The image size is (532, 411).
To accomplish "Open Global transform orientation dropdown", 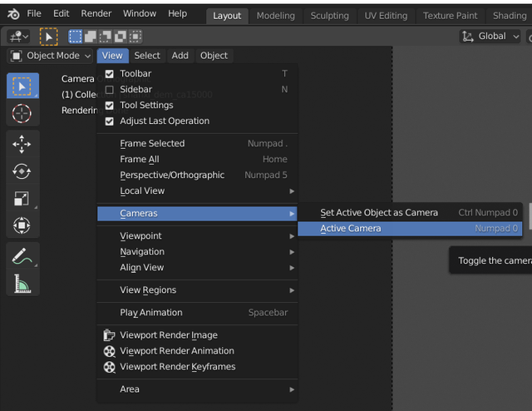I will tap(490, 37).
